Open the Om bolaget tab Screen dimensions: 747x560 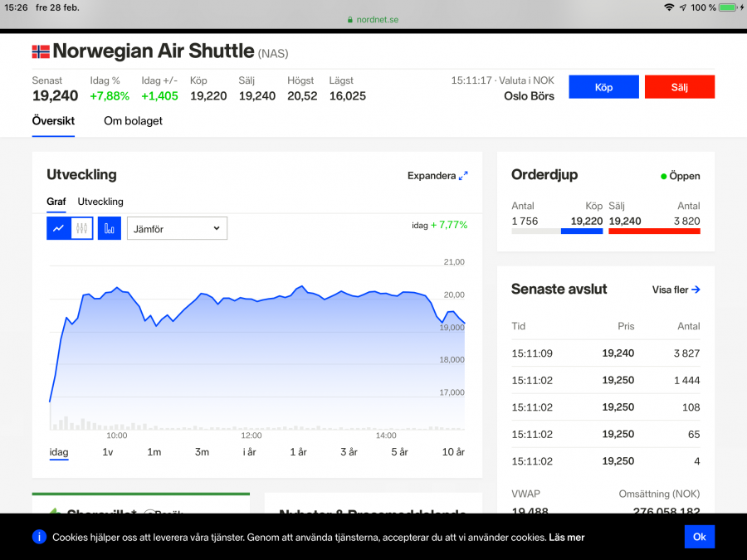[x=133, y=121]
